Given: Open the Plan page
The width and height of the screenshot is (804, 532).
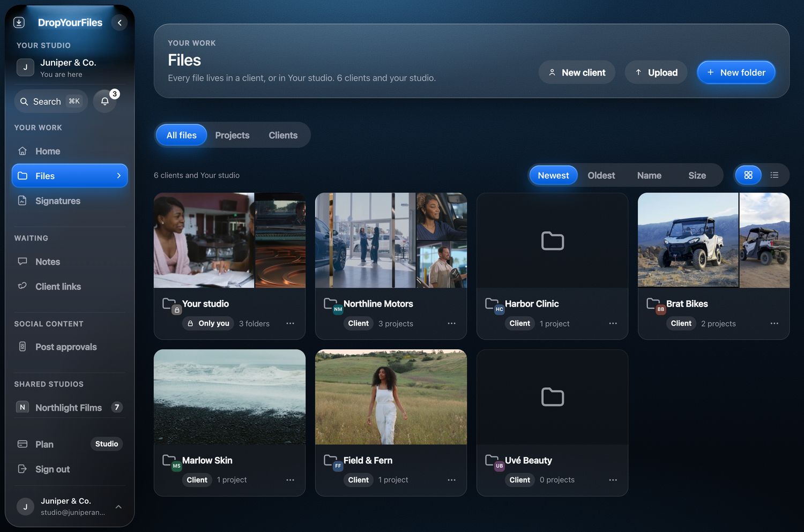Looking at the screenshot, I should click(x=70, y=444).
